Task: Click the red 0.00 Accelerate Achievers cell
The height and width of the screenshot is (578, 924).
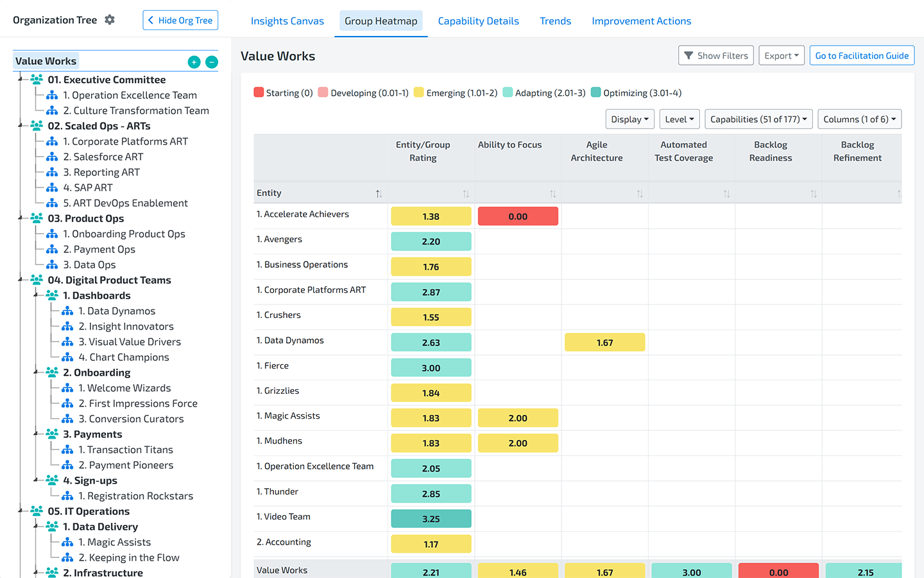Action: (x=518, y=217)
